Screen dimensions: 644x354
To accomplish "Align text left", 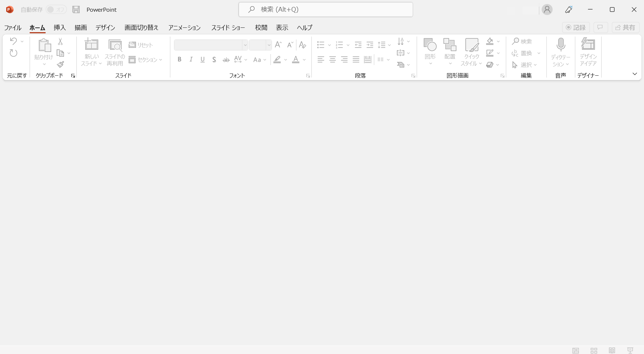I will (x=321, y=60).
